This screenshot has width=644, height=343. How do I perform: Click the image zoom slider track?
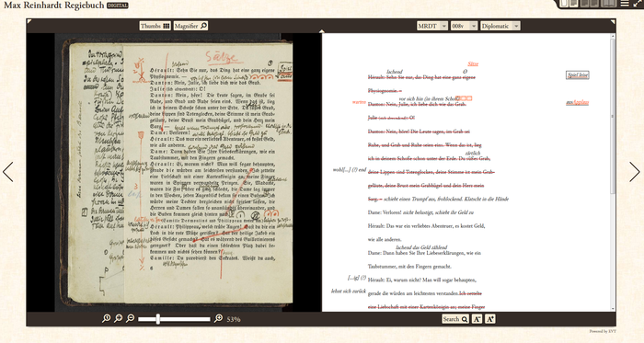coord(174,319)
